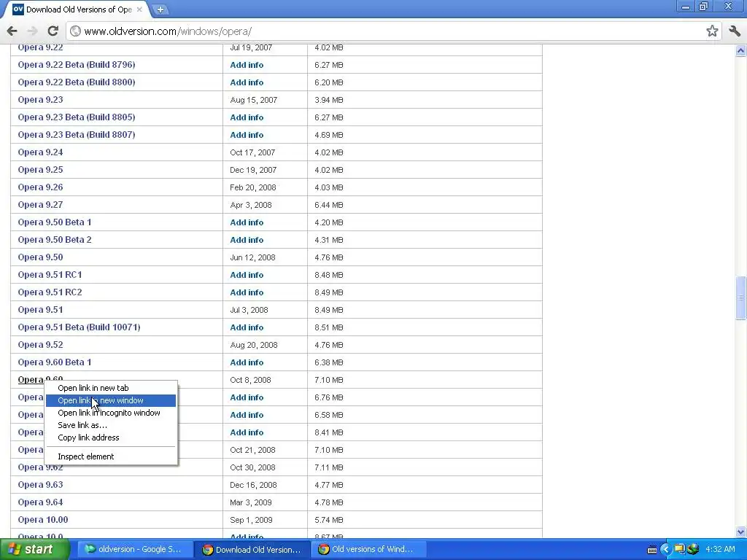Open the Opera 9.51 RC2 link
Image resolution: width=747 pixels, height=560 pixels.
click(x=50, y=292)
